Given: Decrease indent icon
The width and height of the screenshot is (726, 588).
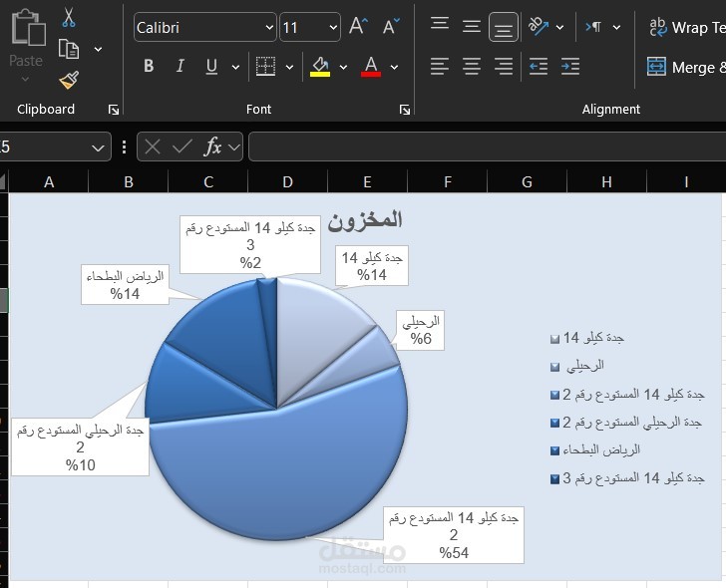Looking at the screenshot, I should (x=539, y=66).
